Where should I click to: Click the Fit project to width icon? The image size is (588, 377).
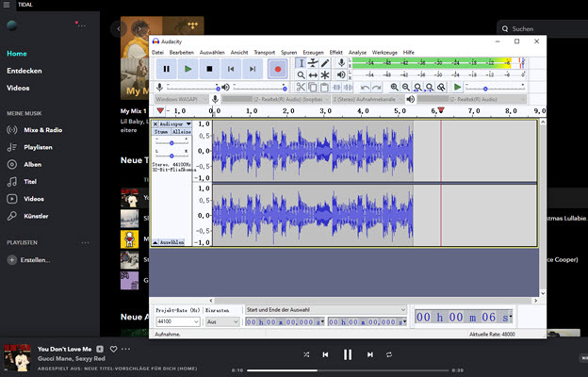click(x=430, y=88)
